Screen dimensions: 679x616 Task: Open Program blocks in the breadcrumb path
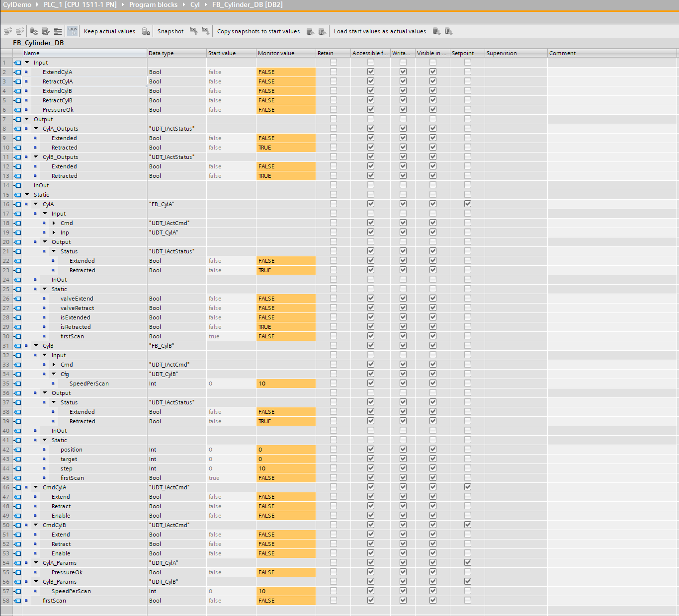tap(153, 4)
